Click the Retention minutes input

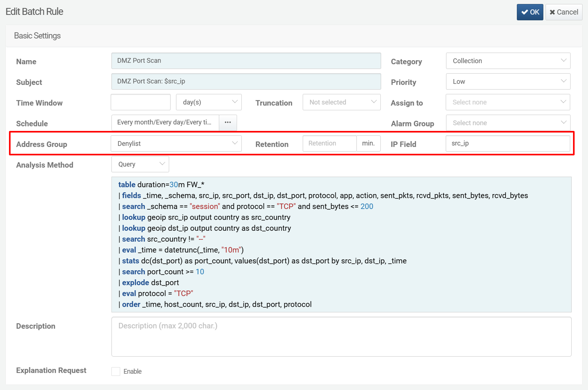tap(329, 144)
